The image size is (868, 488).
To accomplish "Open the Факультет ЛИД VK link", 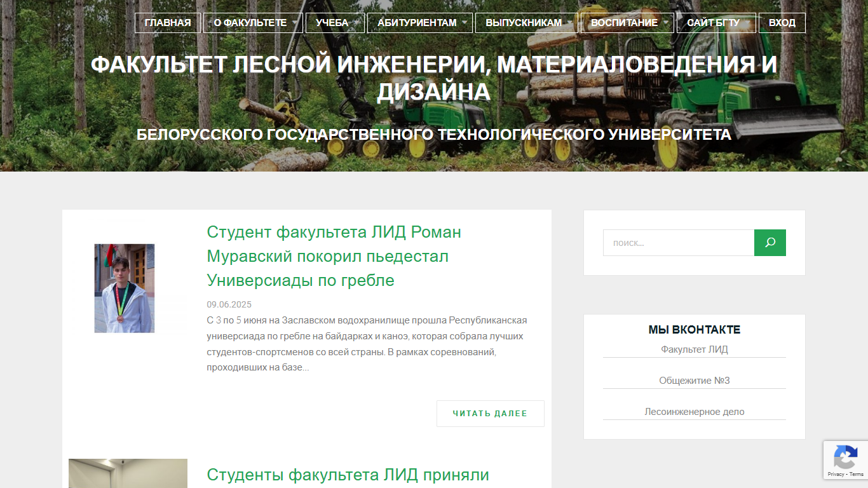I will (695, 349).
